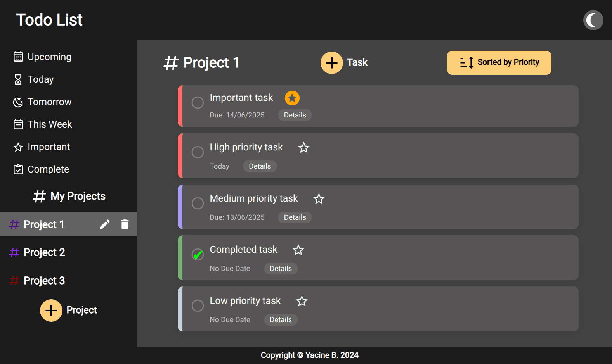The width and height of the screenshot is (612, 364).
Task: Open Details for High priority task
Action: coord(260,166)
